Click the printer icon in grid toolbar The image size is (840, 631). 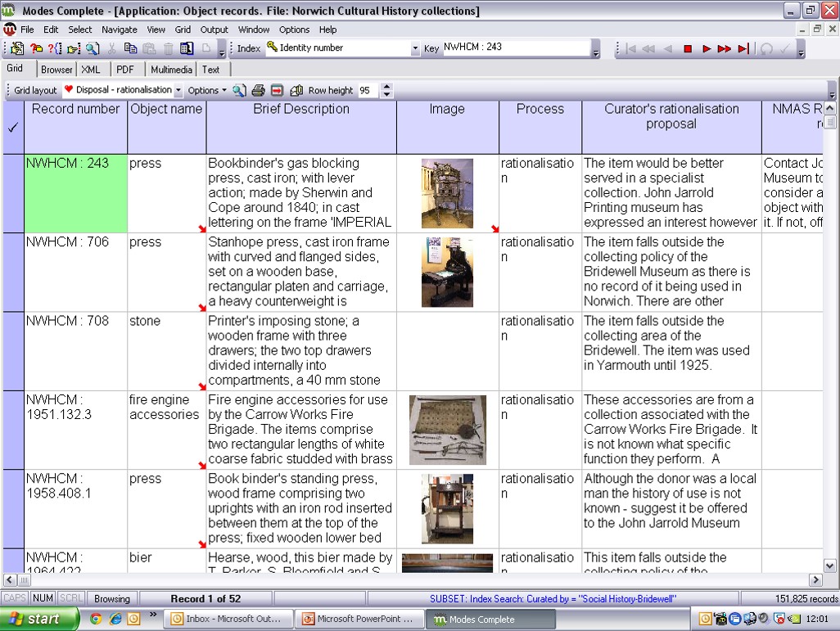pyautogui.click(x=258, y=91)
